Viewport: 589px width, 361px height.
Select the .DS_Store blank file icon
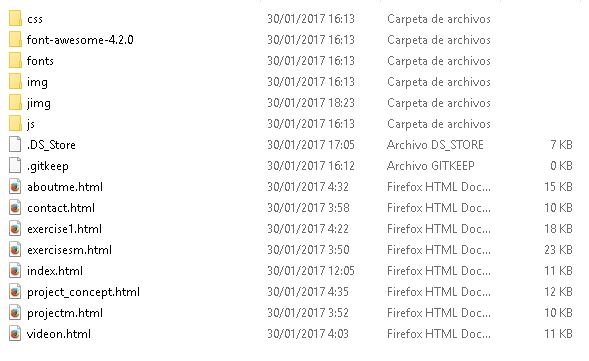[x=15, y=145]
